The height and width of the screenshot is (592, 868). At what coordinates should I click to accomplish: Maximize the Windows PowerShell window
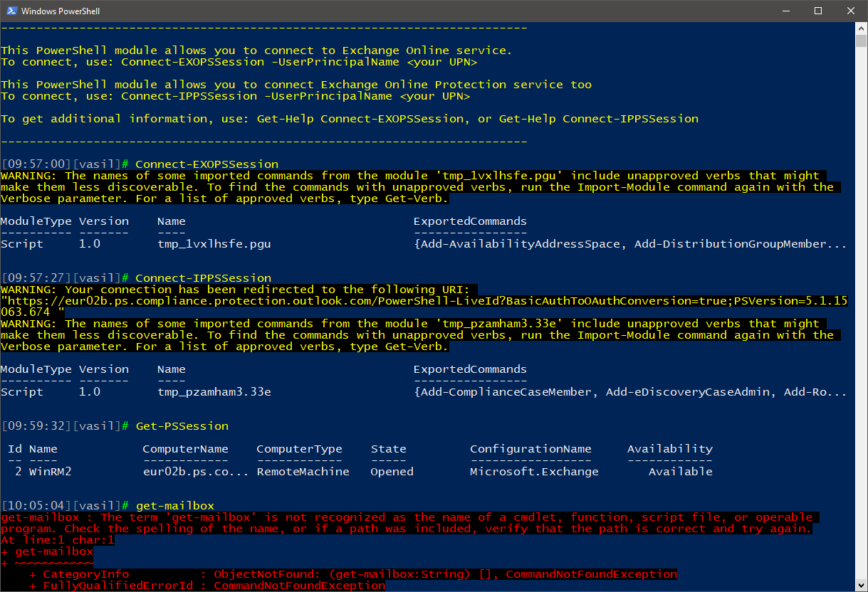pyautogui.click(x=818, y=11)
